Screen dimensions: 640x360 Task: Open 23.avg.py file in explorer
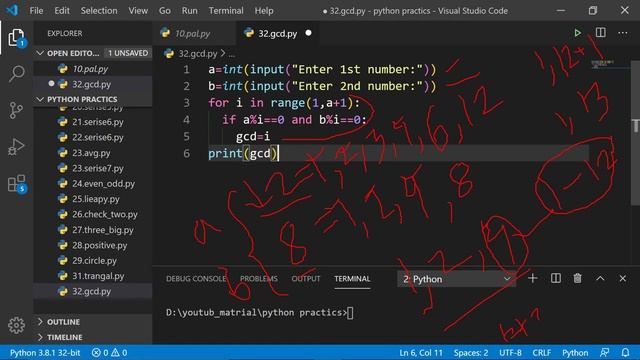(93, 153)
